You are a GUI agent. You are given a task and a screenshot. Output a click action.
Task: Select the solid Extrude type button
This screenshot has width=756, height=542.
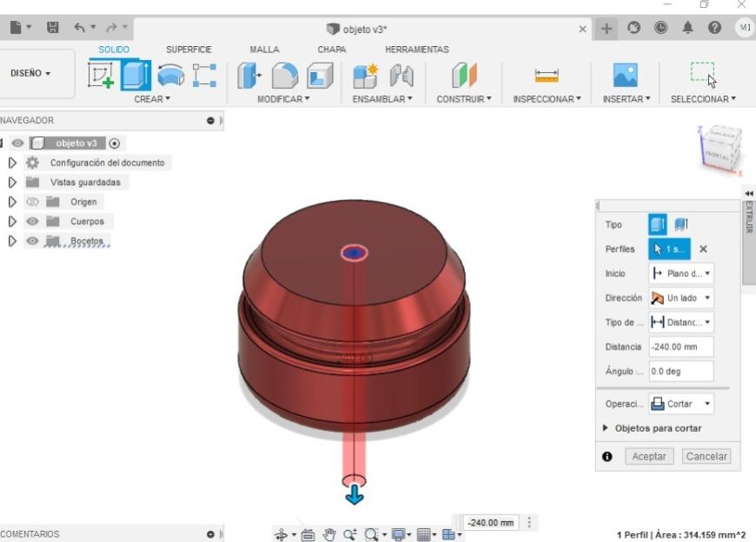point(658,224)
